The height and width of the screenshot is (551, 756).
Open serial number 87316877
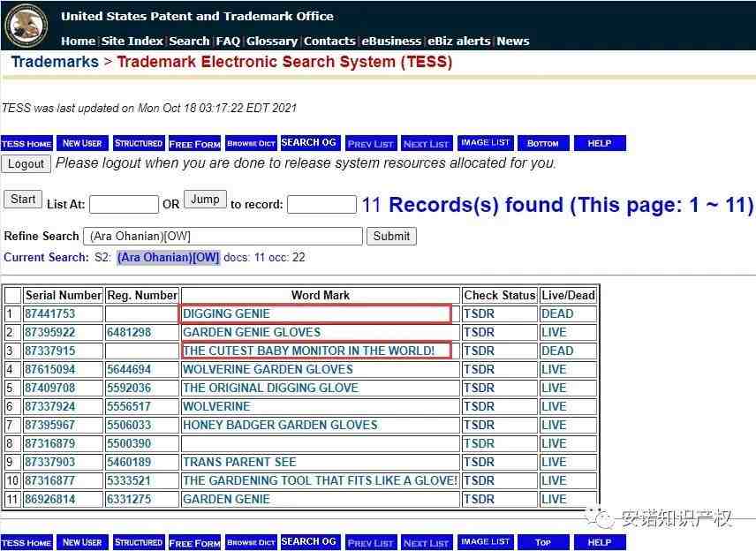tap(50, 480)
